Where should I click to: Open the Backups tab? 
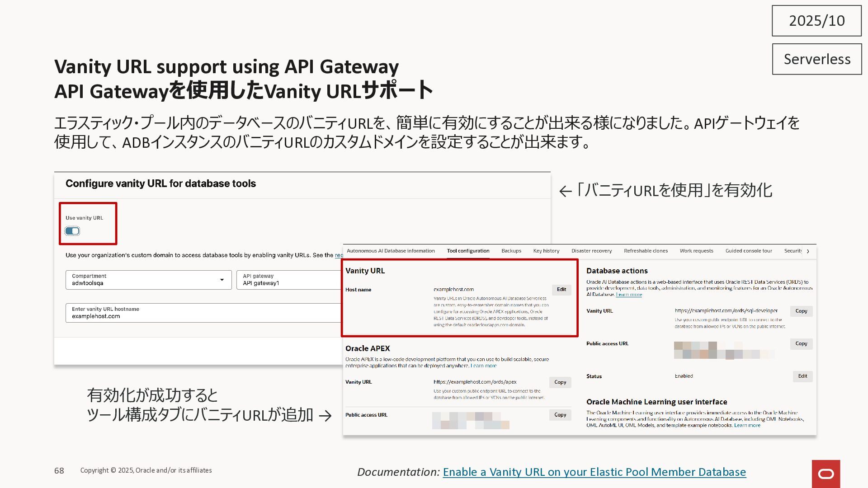click(511, 251)
